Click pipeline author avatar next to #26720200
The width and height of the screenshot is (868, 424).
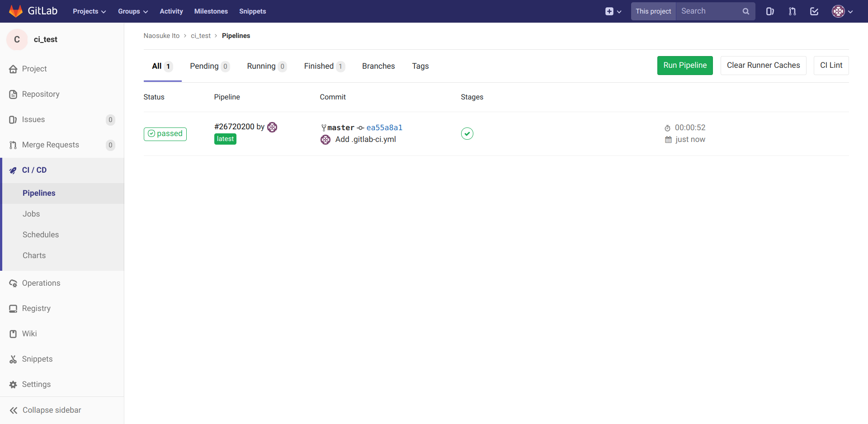[272, 127]
